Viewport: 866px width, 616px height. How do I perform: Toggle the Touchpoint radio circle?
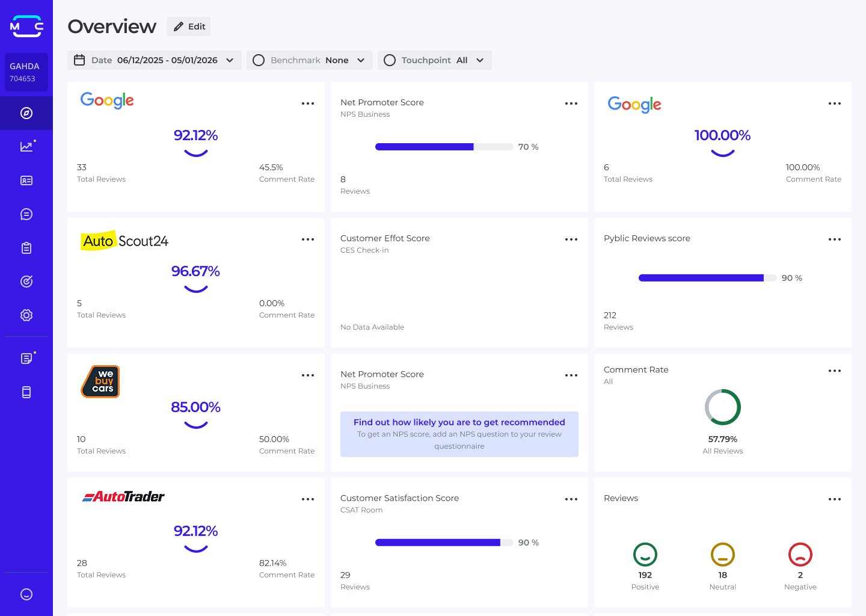click(x=390, y=60)
